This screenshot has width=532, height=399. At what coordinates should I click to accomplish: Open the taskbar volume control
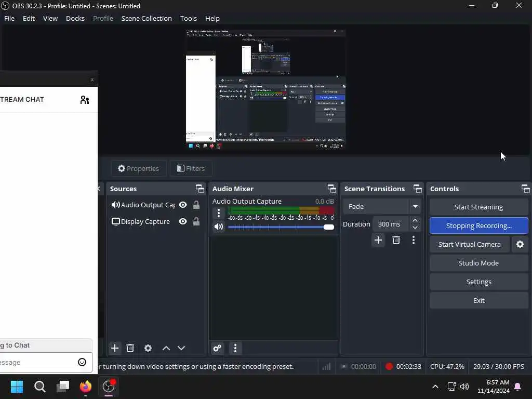464,387
